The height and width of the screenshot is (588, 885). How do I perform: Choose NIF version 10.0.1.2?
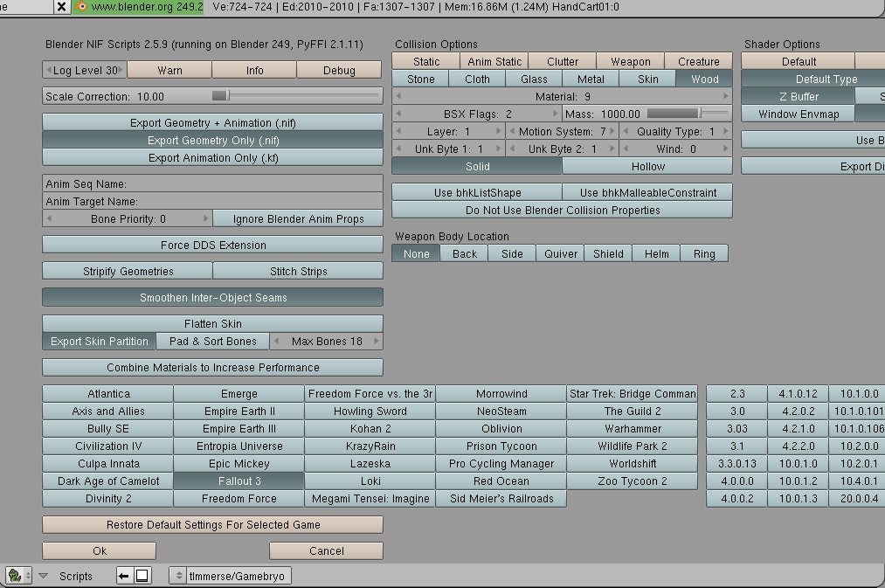[798, 481]
